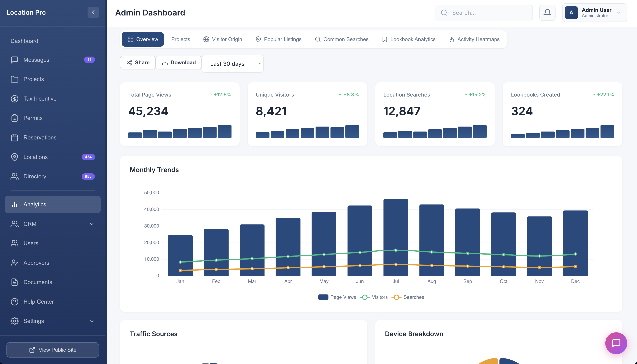The height and width of the screenshot is (364, 637).
Task: Click the Tax Incentive dollar icon
Action: (x=15, y=99)
